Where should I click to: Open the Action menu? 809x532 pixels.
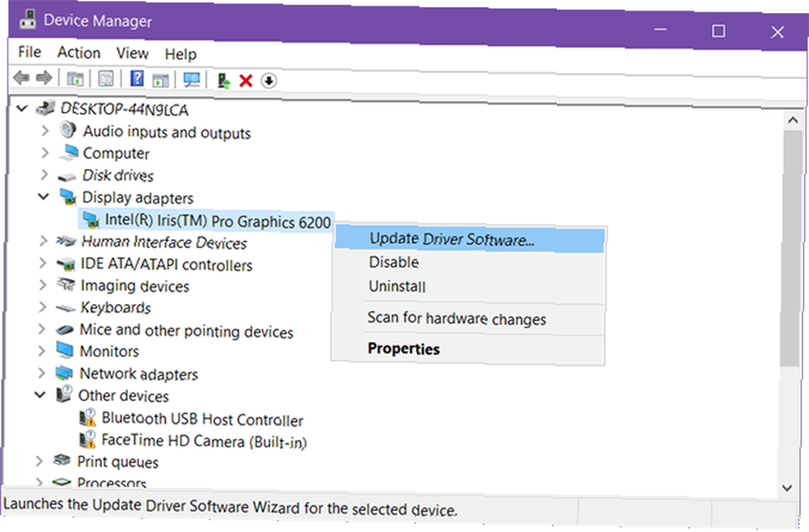pos(78,53)
